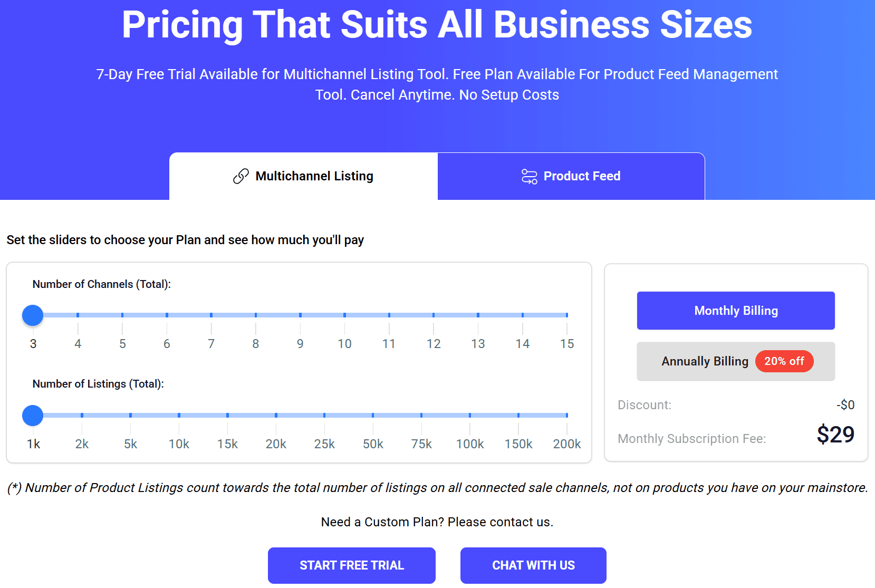Screen dimensions: 875x588
Task: Set channels slider to 12
Action: click(434, 315)
